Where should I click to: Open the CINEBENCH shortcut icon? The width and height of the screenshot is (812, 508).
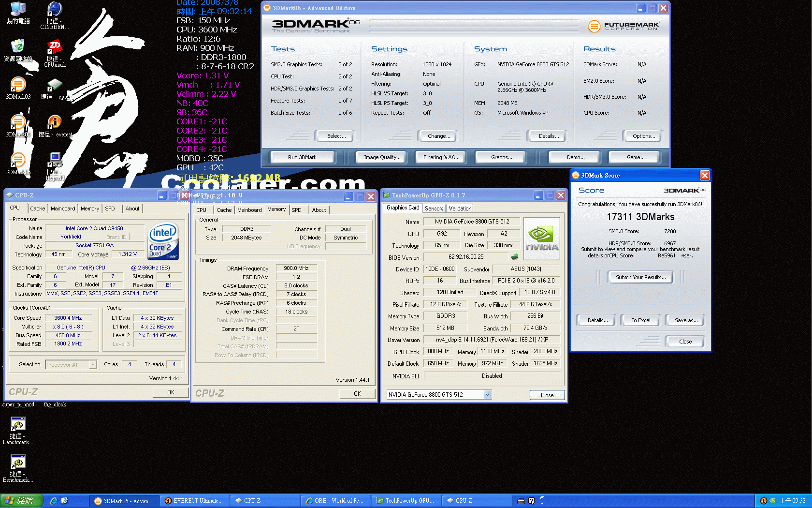54,15
